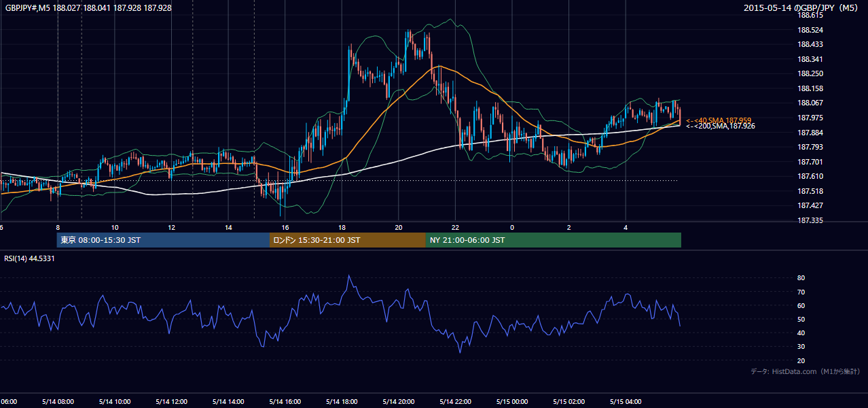Click the 5/15 04:00 time axis label
The width and height of the screenshot is (868, 408).
(626, 401)
